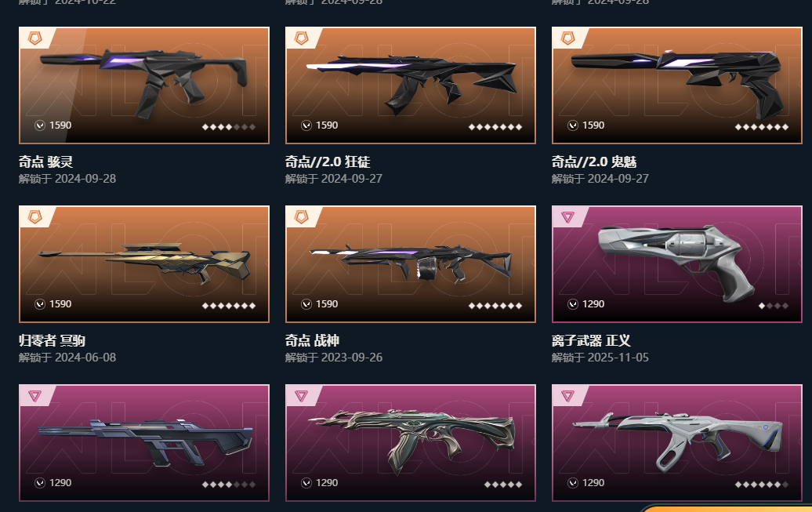This screenshot has height=512, width=812.
Task: Click the pink tier icon on the bottom-middle Vandal card
Action: coord(302,395)
